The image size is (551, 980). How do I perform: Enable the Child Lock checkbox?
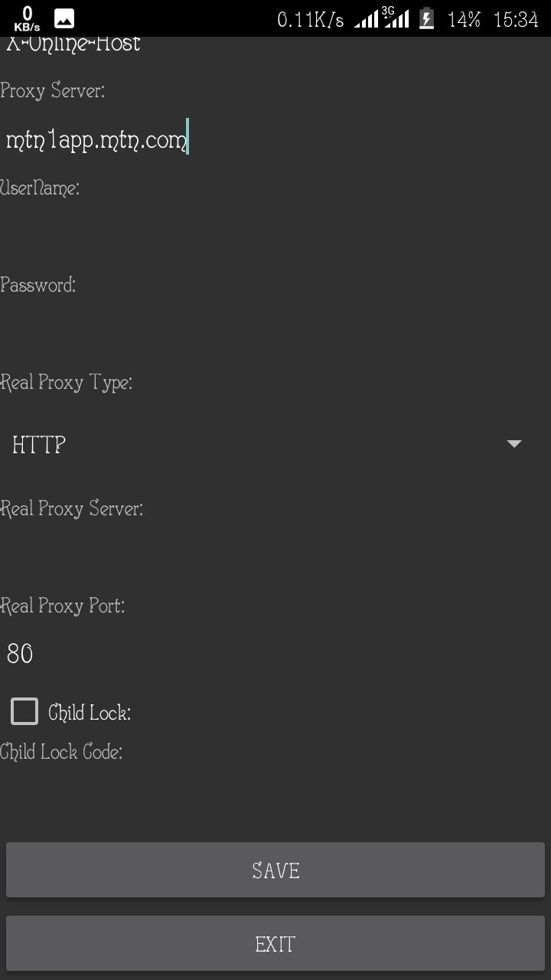(x=24, y=711)
